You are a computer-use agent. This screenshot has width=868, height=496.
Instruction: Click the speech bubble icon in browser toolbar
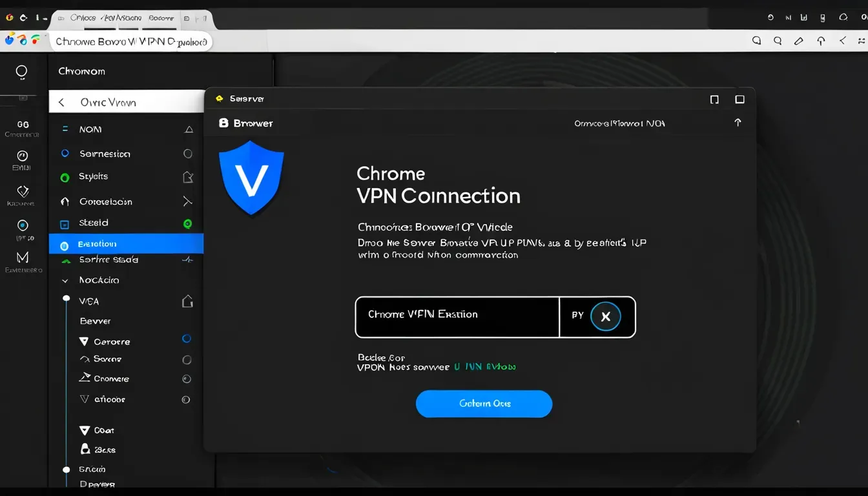757,41
